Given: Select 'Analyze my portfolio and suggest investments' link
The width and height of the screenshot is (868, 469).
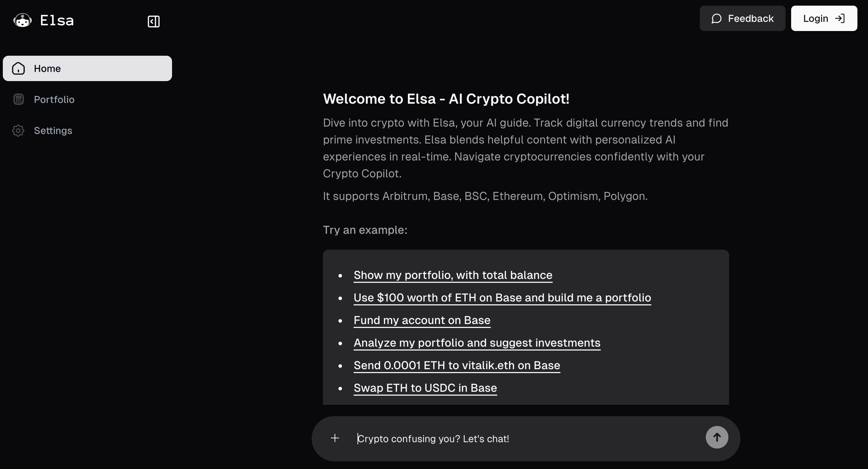Looking at the screenshot, I should (477, 343).
